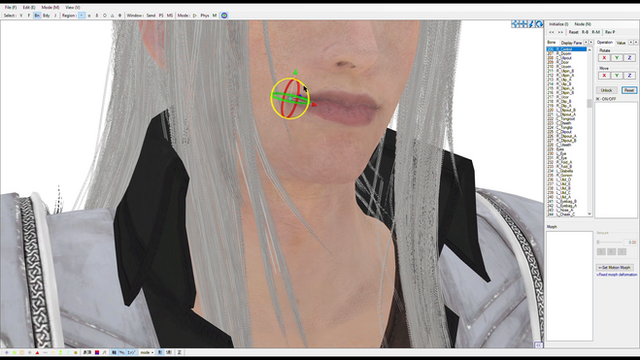Click the bone list scroll down arrow
The height and width of the screenshot is (360, 640).
tap(589, 213)
